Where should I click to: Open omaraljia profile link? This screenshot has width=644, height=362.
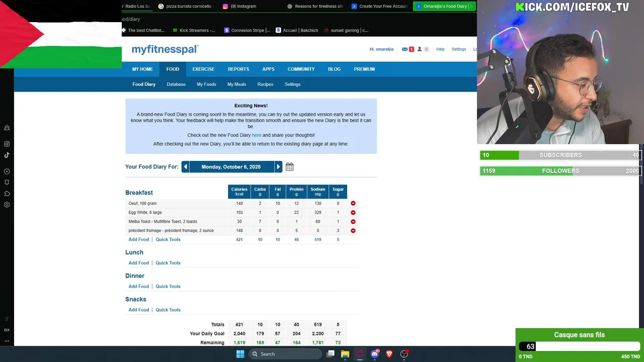[384, 49]
